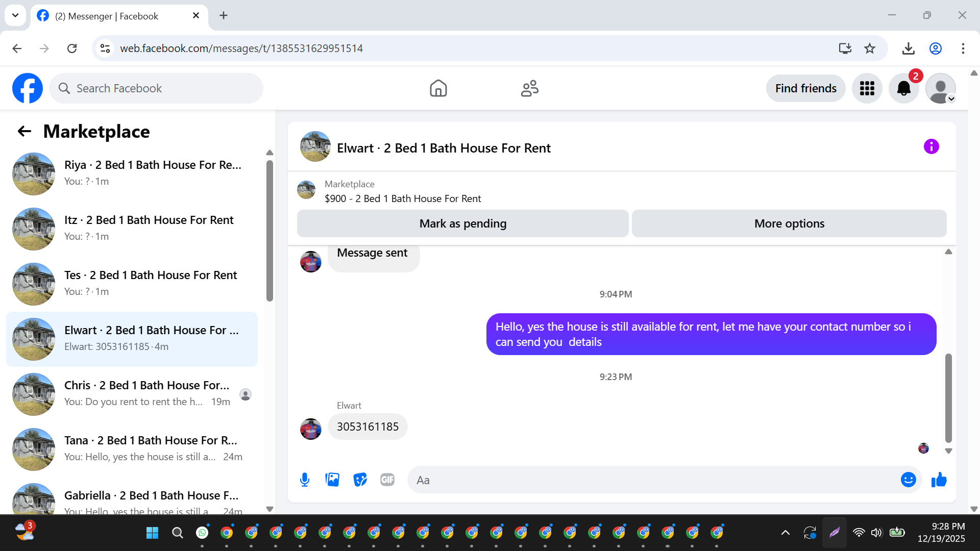Open the GIF picker
This screenshot has height=551, width=980.
[387, 480]
